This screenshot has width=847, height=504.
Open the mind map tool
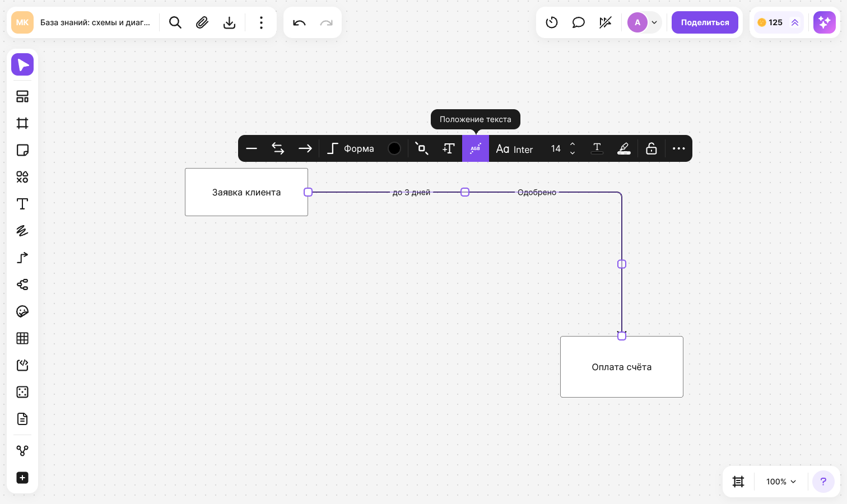click(22, 284)
